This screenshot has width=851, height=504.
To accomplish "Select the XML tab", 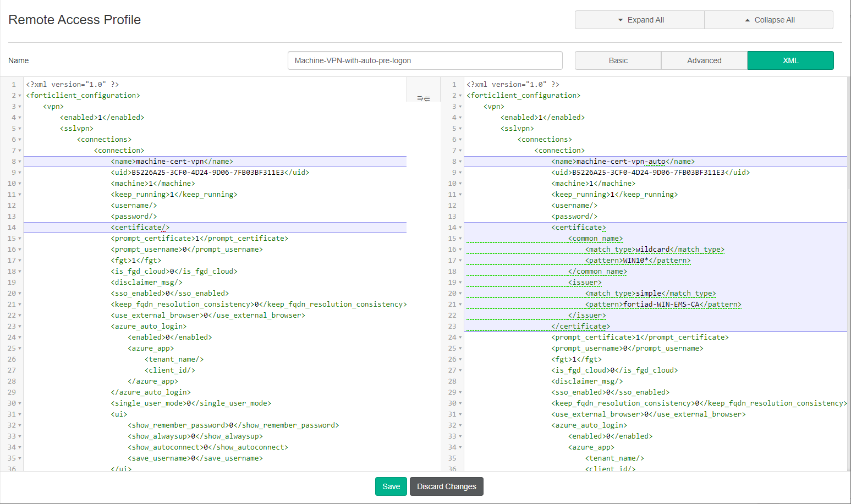I will tap(790, 60).
